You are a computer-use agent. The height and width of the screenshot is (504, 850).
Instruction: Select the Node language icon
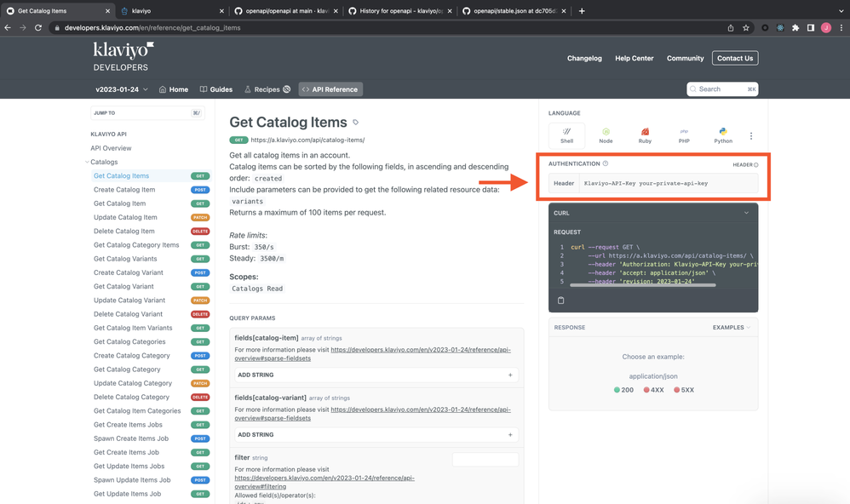(606, 135)
